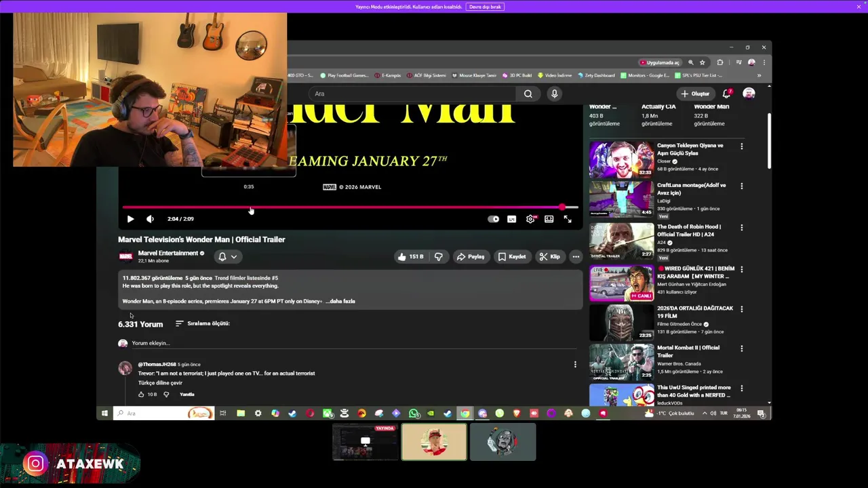
Task: Click Devre dışı bırak in top banner
Action: tap(485, 7)
